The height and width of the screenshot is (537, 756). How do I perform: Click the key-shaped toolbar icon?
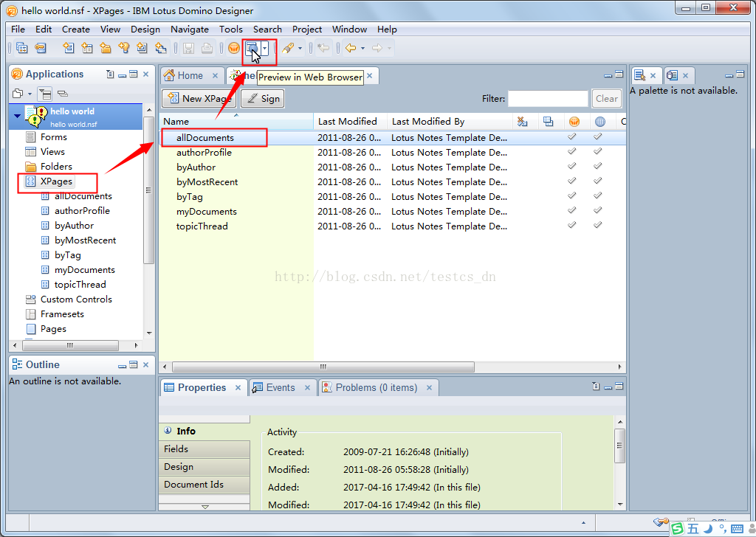[41, 48]
